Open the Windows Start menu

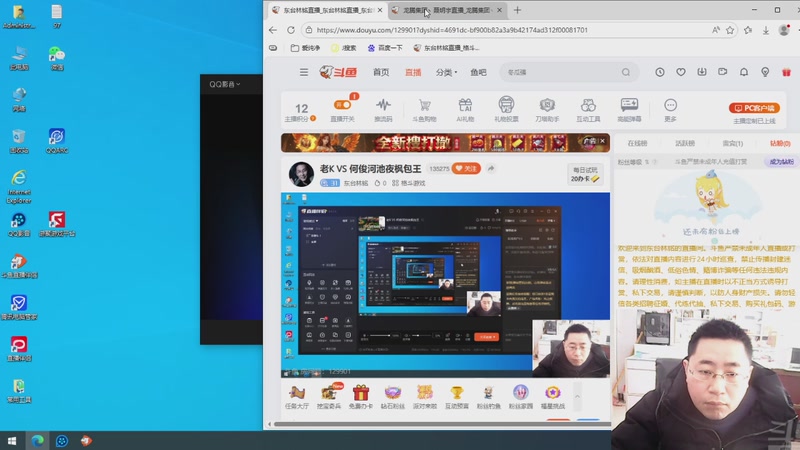(12, 440)
